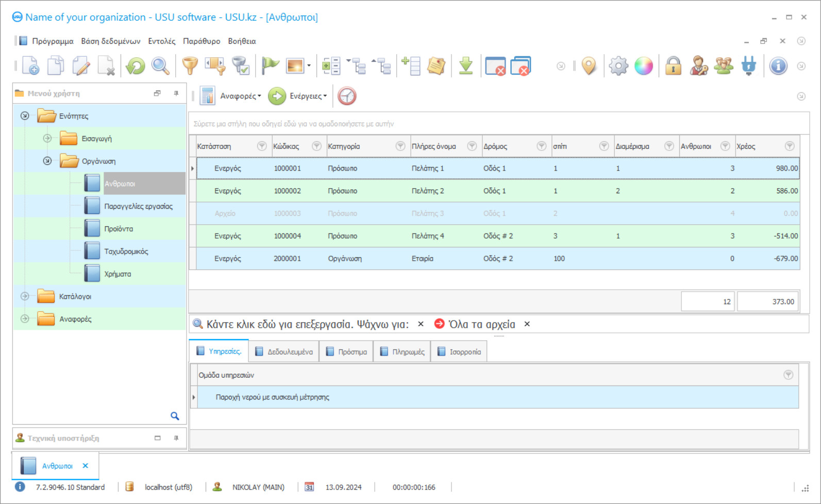Image resolution: width=821 pixels, height=504 pixels.
Task: Click the date 13.09.2024 in status bar
Action: tap(343, 487)
